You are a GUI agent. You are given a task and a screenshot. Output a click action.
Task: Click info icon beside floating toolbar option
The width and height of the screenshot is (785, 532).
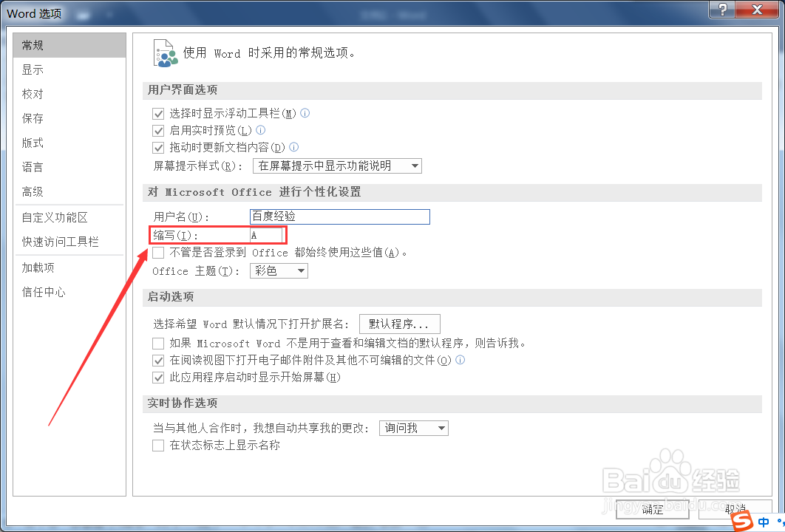(x=305, y=113)
